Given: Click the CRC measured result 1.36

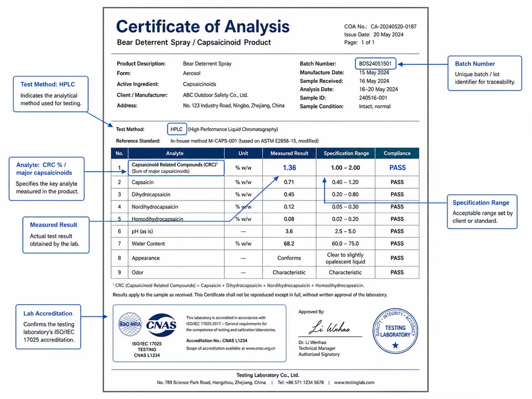Looking at the screenshot, I should [x=289, y=168].
